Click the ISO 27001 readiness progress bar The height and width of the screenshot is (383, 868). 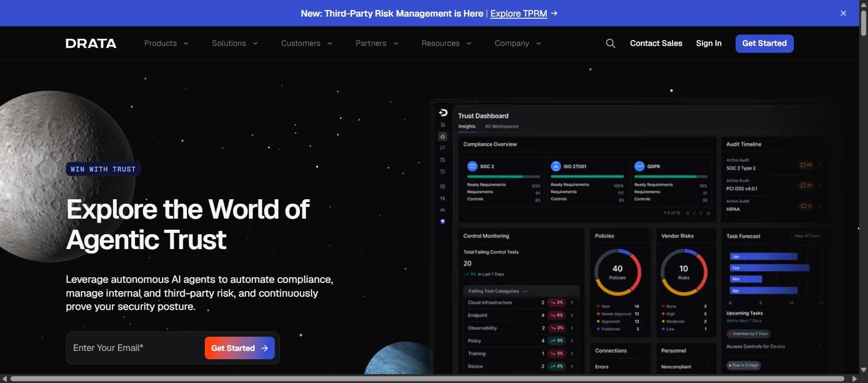click(587, 177)
